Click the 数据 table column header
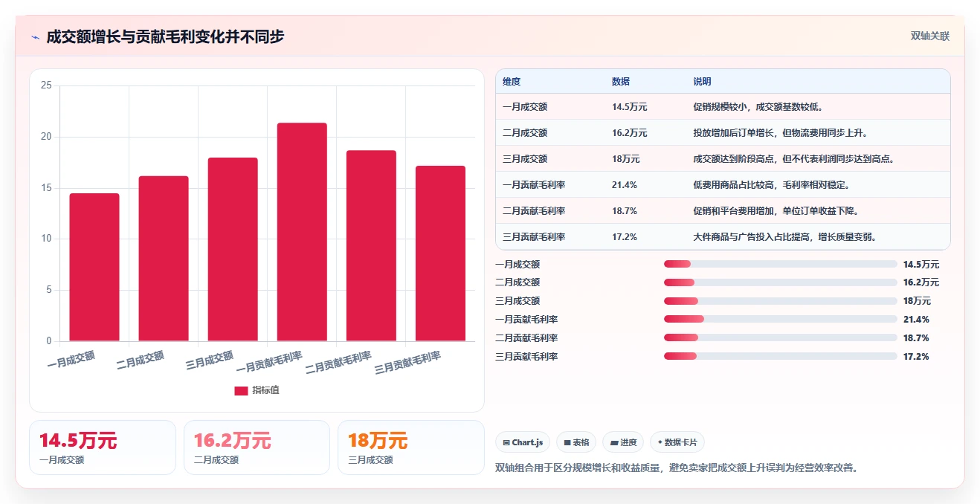The image size is (980, 504). point(621,82)
